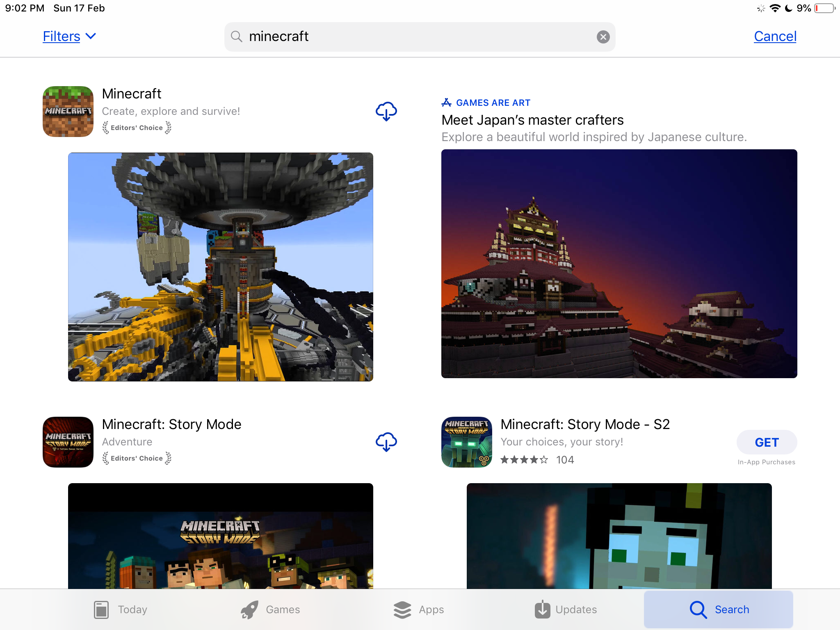Open the Minecraft app icon
840x630 pixels.
[x=68, y=111]
